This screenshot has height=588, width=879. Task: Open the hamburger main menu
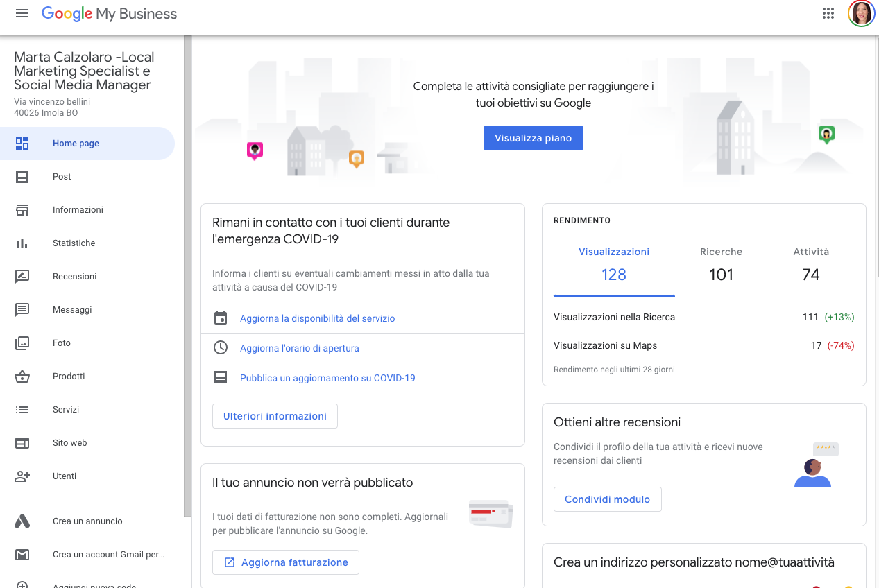click(22, 14)
